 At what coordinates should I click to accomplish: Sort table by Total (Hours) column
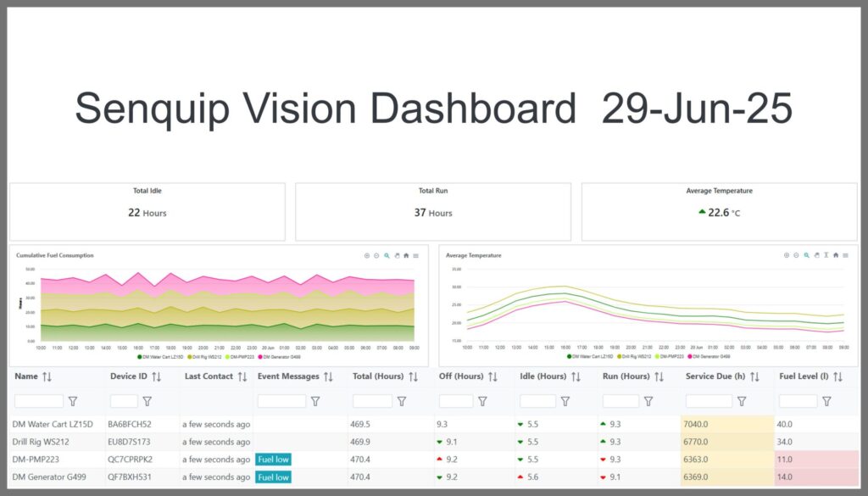pos(413,377)
